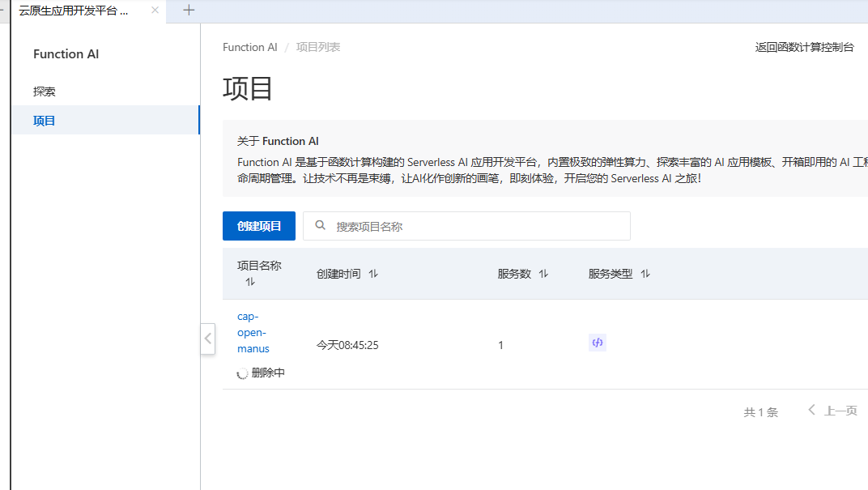Viewport: 868px width, 490px height.
Task: Click the Function AI breadcrumb link
Action: (x=249, y=47)
